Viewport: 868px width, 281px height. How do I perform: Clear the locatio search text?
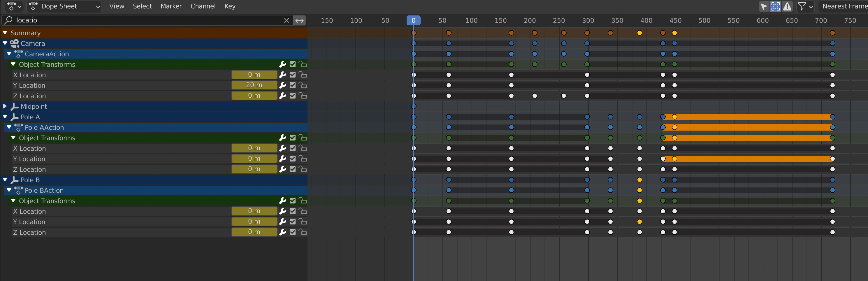pos(287,20)
